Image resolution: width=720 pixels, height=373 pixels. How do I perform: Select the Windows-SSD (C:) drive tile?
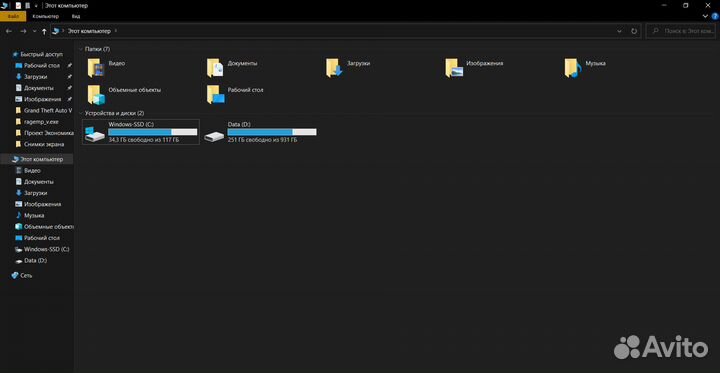[141, 132]
